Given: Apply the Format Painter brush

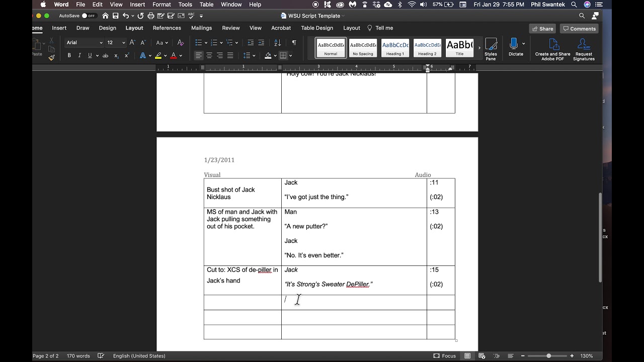Looking at the screenshot, I should coord(51,57).
